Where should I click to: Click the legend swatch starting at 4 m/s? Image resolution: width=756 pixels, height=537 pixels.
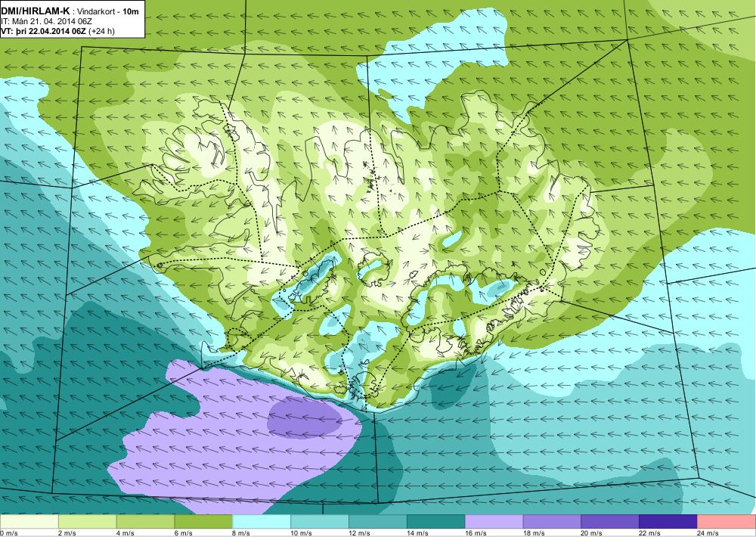pos(145,522)
